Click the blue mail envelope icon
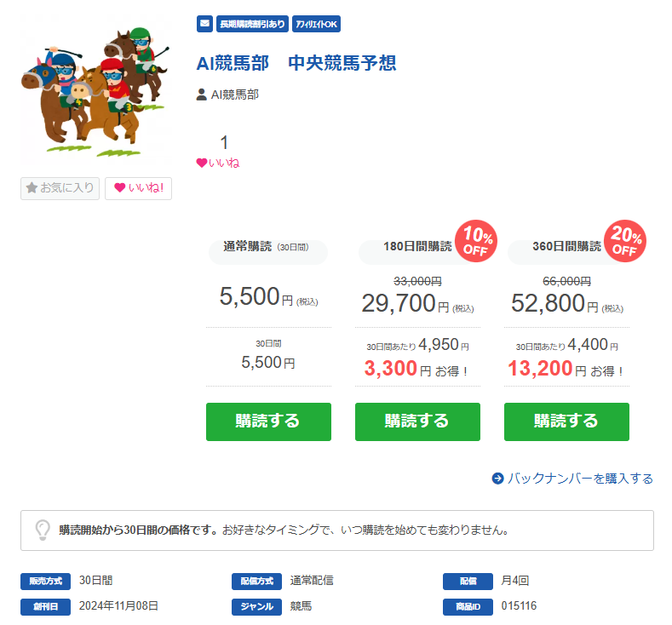672x625 pixels. tap(205, 24)
